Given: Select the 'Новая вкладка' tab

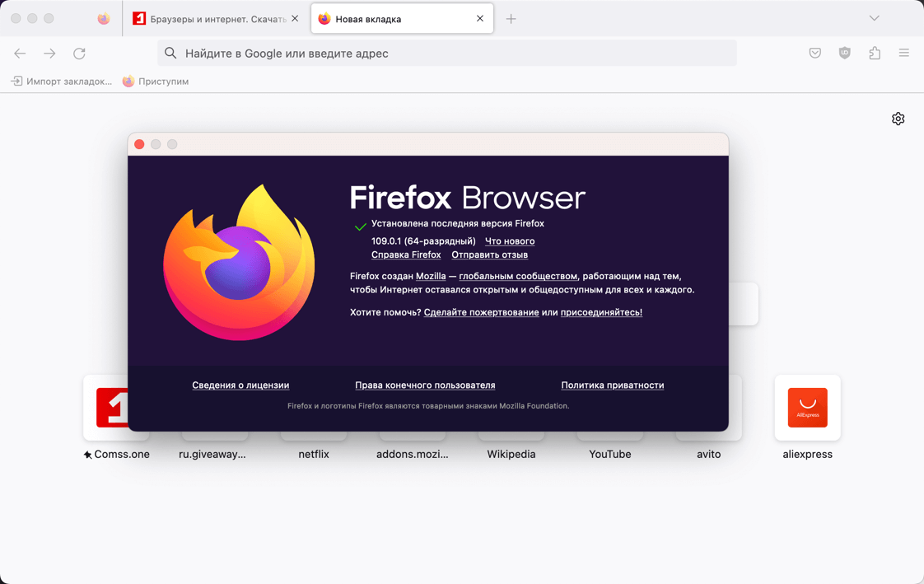Looking at the screenshot, I should pos(402,19).
